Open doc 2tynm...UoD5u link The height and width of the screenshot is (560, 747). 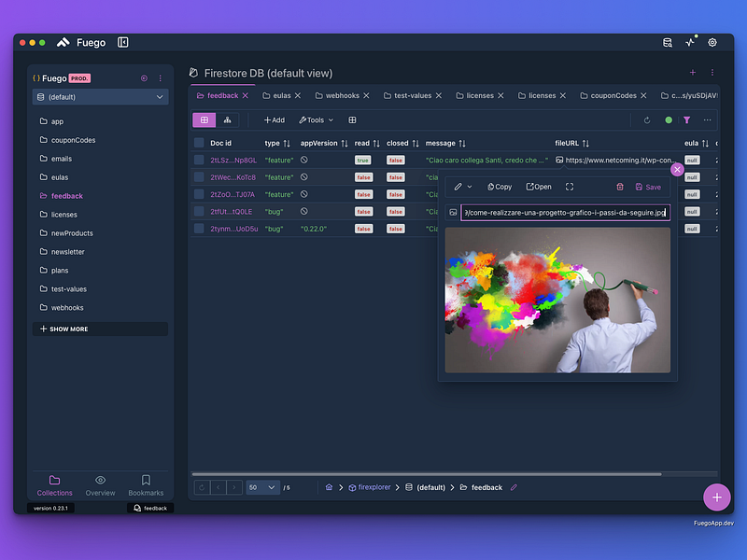pyautogui.click(x=234, y=229)
